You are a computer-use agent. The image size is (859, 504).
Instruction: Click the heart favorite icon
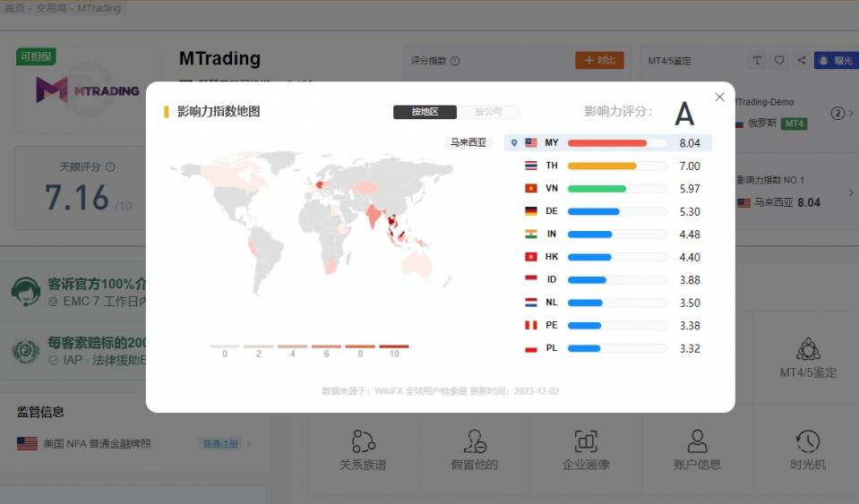pos(779,60)
